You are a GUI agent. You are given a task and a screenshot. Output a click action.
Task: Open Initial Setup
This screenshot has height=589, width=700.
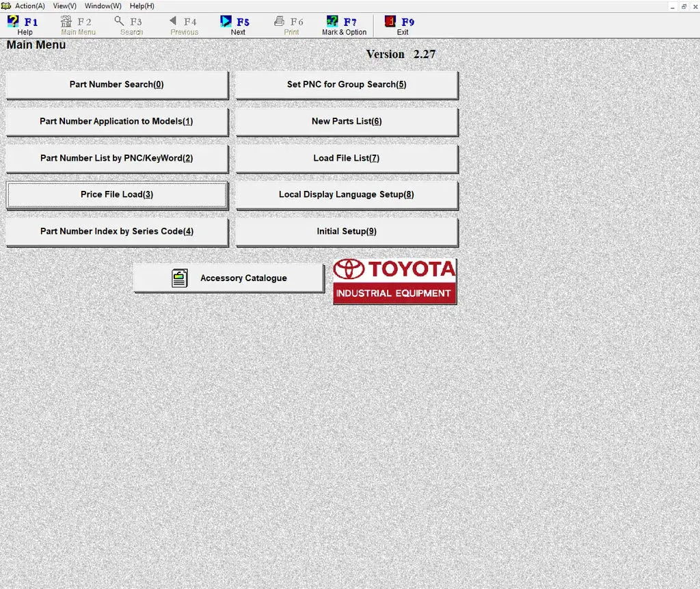[x=346, y=231]
